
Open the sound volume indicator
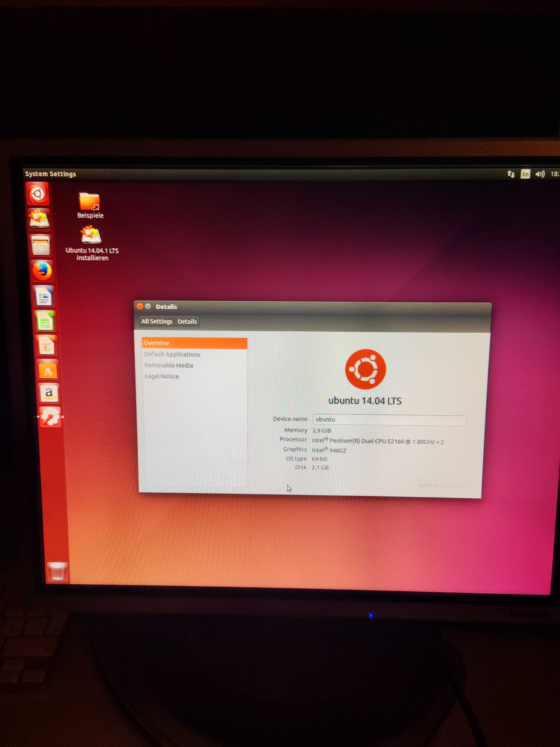tap(540, 174)
